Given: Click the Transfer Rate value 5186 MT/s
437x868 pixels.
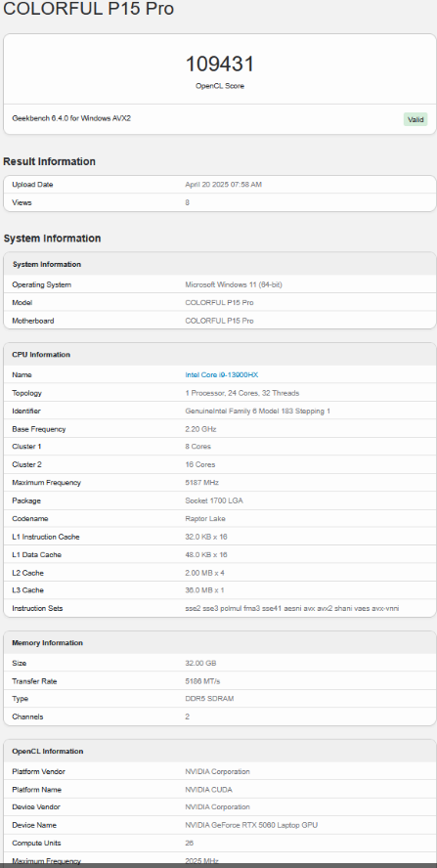Looking at the screenshot, I should coord(202,681).
